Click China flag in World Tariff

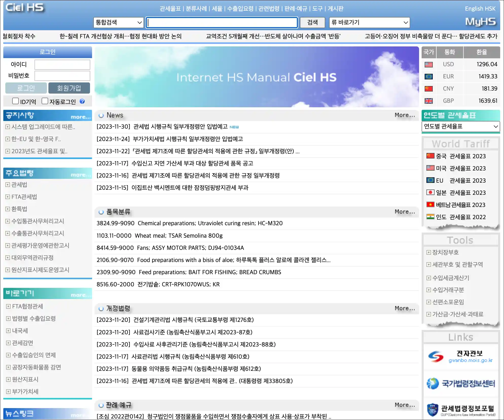430,156
